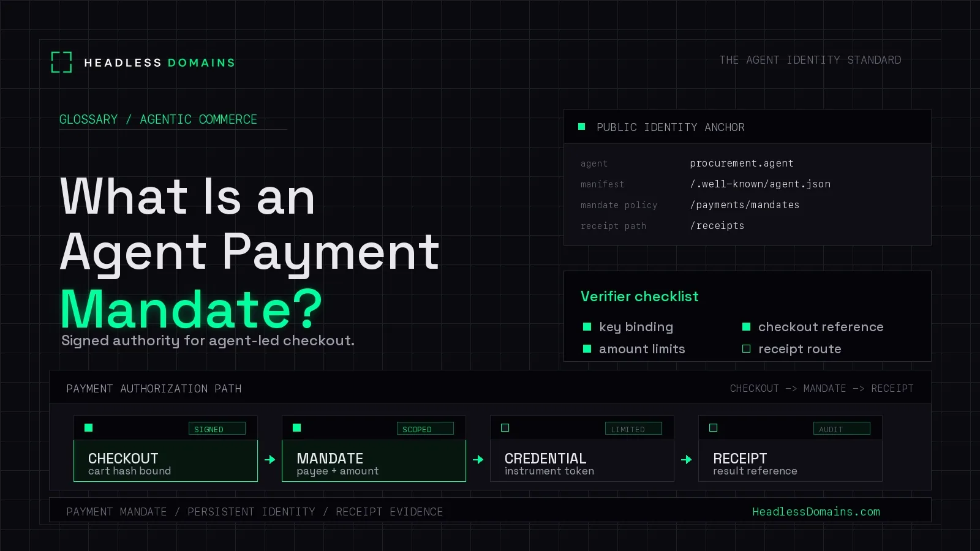Click the green square beside PUBLIC IDENTITY ANCHOR
This screenshot has width=980, height=551.
point(581,127)
